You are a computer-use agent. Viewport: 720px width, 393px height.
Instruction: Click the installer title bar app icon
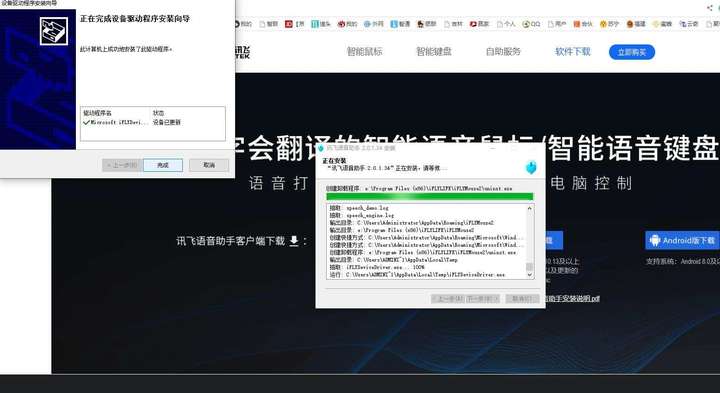321,148
